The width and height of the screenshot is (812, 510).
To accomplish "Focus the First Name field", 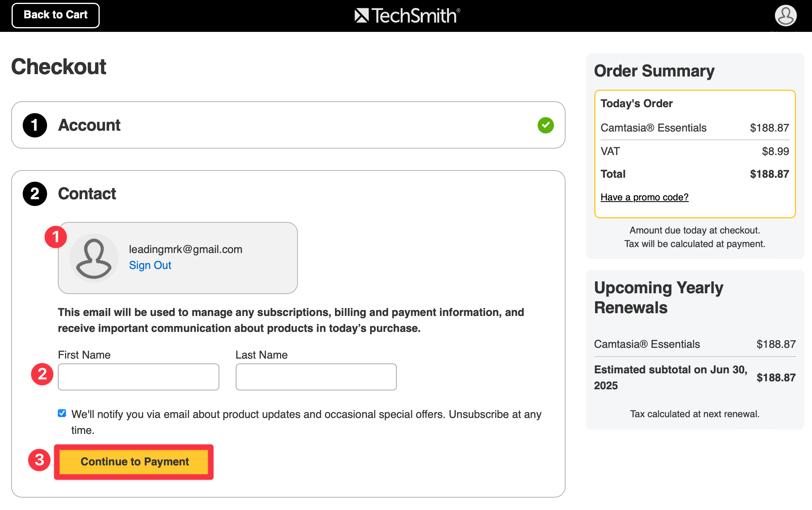I will pos(138,377).
